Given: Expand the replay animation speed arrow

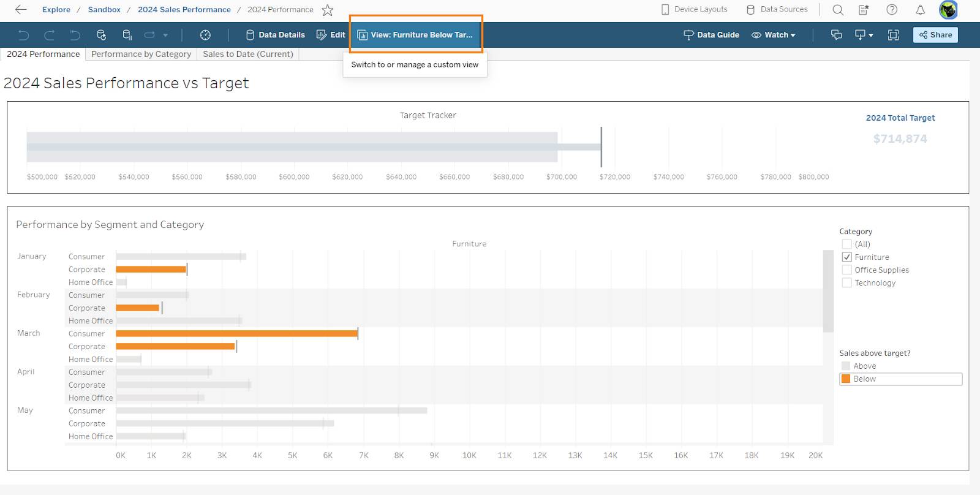Looking at the screenshot, I should point(165,36).
